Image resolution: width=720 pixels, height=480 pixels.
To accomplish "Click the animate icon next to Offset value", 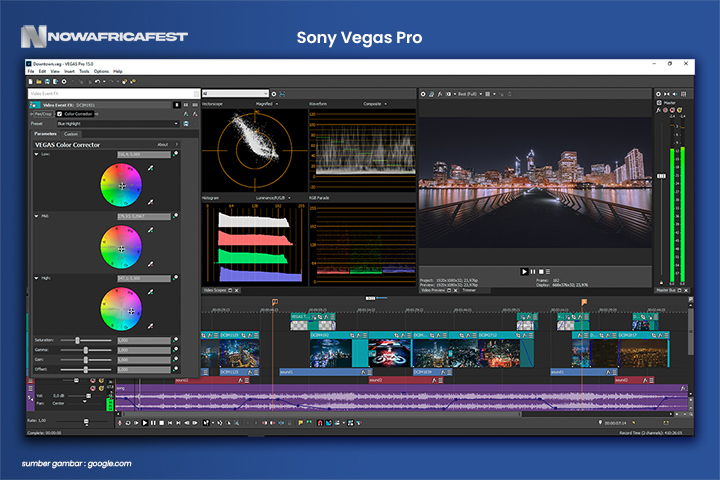I will point(175,369).
